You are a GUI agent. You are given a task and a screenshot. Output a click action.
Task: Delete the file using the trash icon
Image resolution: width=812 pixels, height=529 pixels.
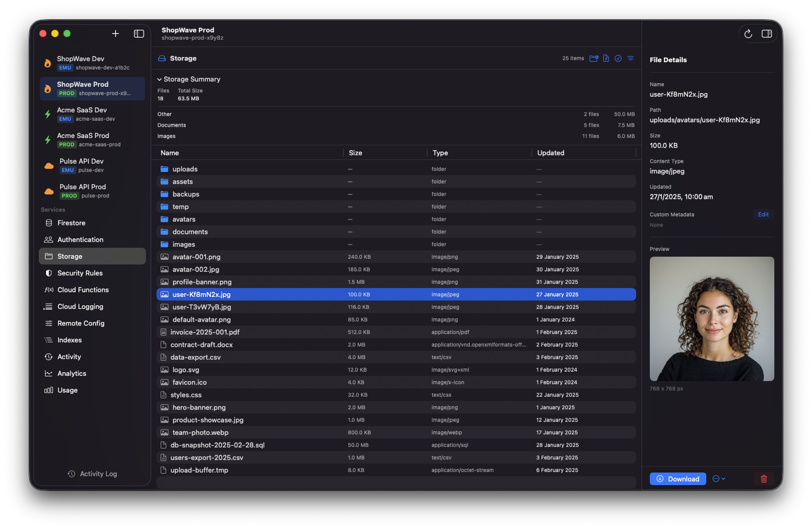click(x=763, y=478)
